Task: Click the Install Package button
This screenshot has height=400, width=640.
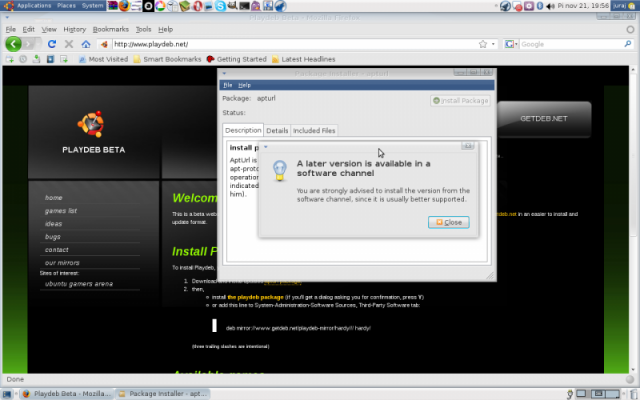Action: click(460, 100)
